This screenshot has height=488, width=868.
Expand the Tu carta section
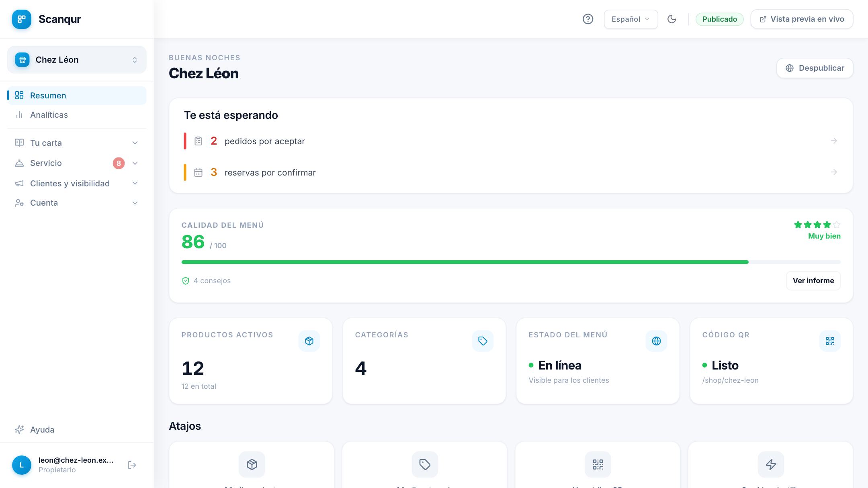[77, 143]
